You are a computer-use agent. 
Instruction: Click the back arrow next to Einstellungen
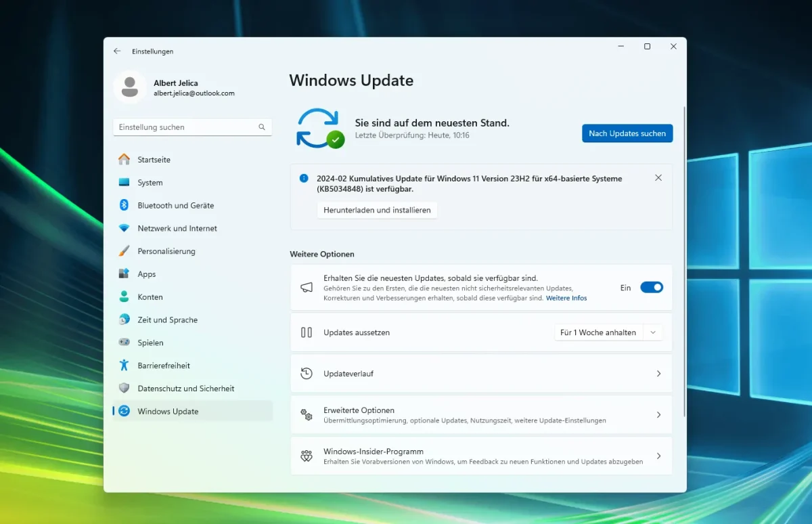pyautogui.click(x=117, y=51)
